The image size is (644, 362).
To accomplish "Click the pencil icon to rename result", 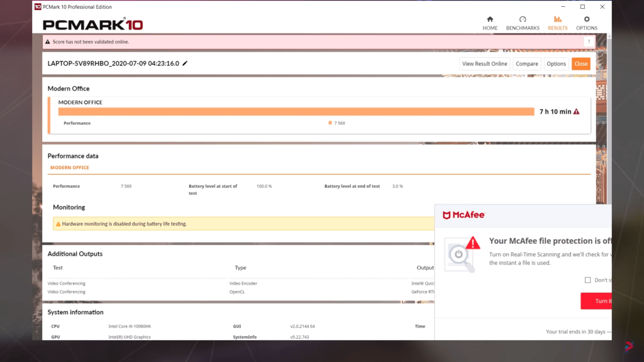I will pyautogui.click(x=185, y=63).
